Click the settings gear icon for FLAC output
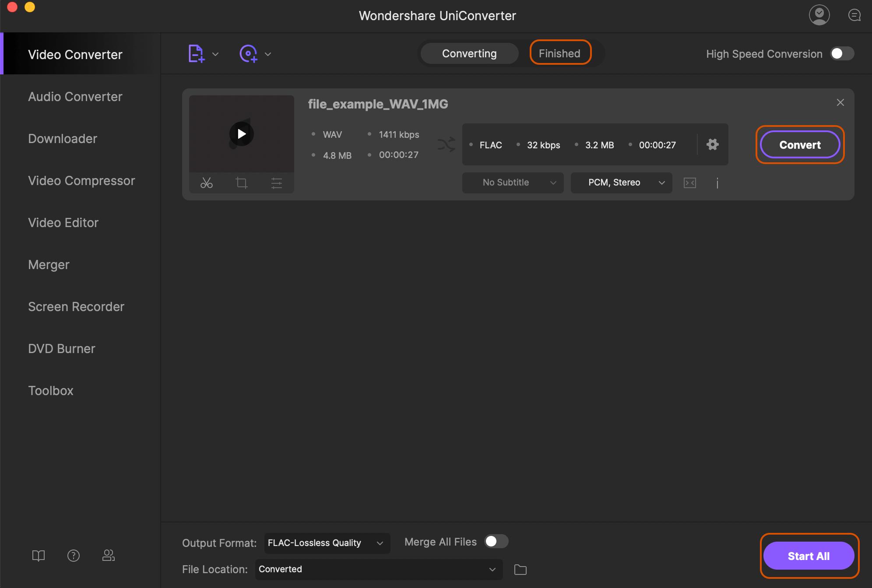The height and width of the screenshot is (588, 872). (x=713, y=144)
